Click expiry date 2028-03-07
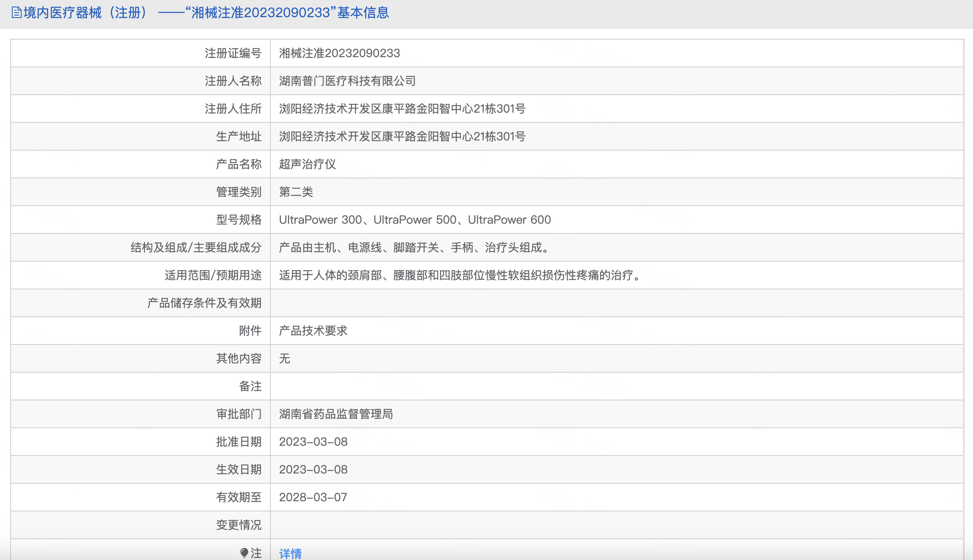Viewport: 973px width, 560px height. click(x=313, y=497)
